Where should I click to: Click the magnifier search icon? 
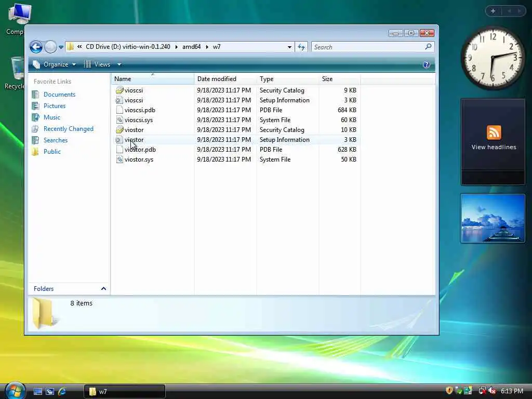click(429, 46)
